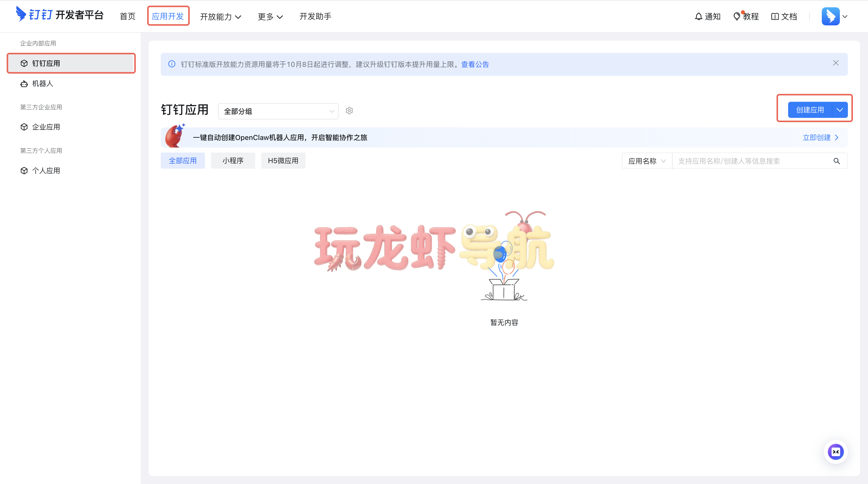Open the 文档 book icon
Image resolution: width=868 pixels, height=484 pixels.
point(775,16)
